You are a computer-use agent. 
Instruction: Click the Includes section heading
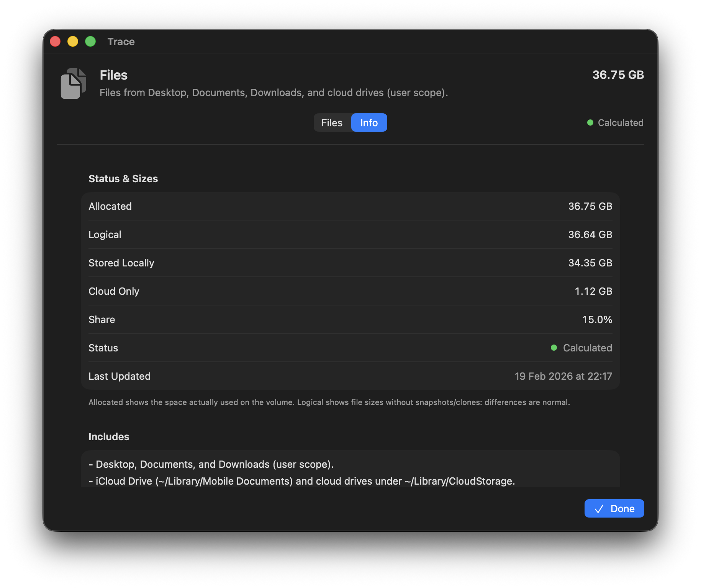(109, 437)
